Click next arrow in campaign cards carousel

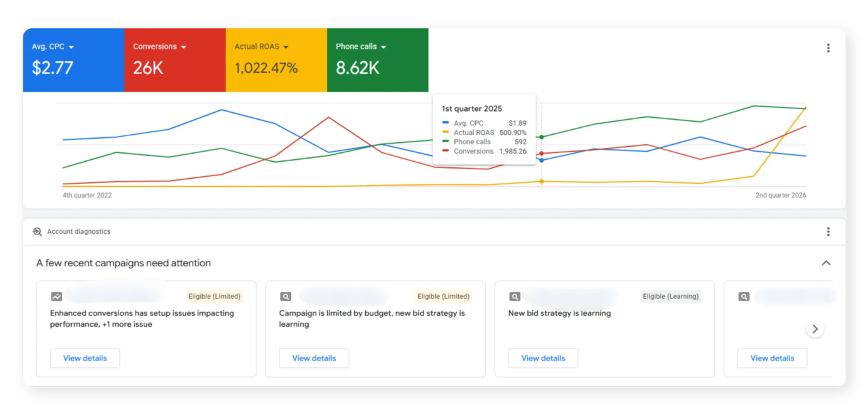815,329
